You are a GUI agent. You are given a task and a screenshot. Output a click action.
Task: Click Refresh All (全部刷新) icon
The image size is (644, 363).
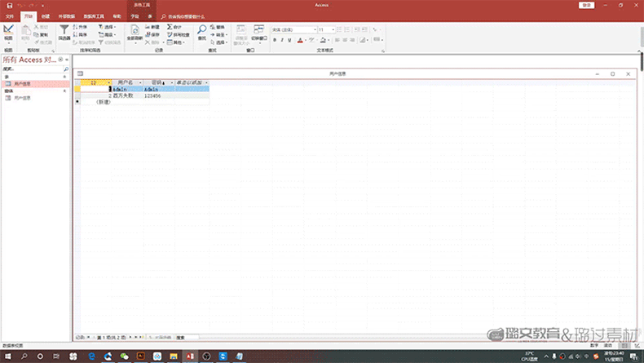click(135, 33)
